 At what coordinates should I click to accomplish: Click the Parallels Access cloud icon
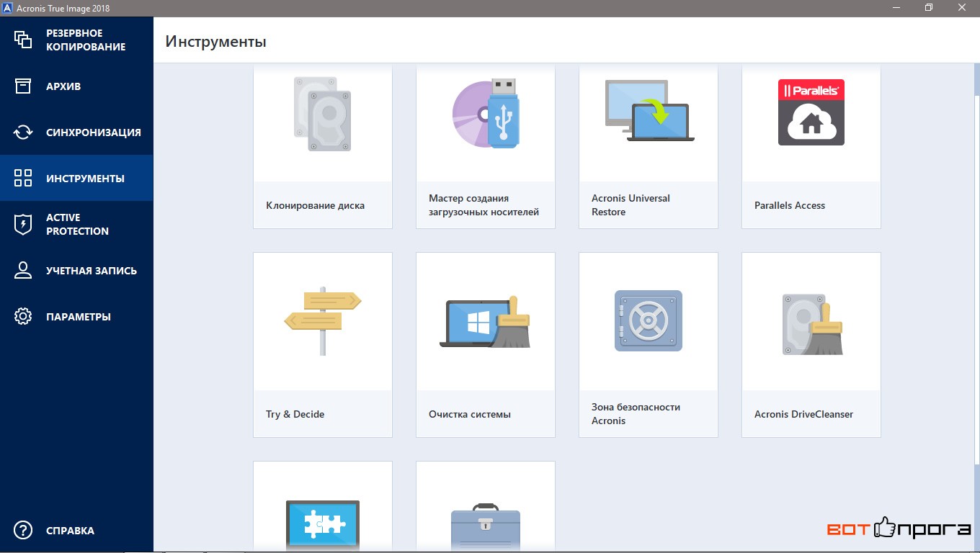[x=811, y=112]
